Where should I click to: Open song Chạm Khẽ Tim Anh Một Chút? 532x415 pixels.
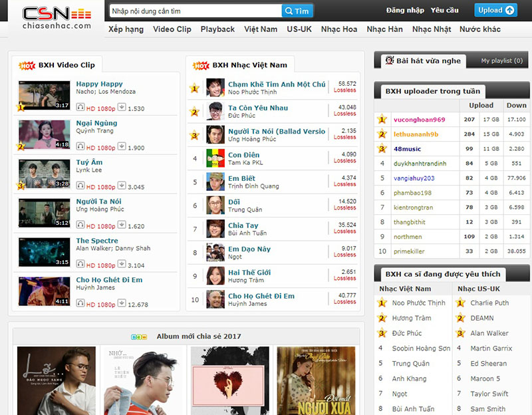click(x=277, y=84)
